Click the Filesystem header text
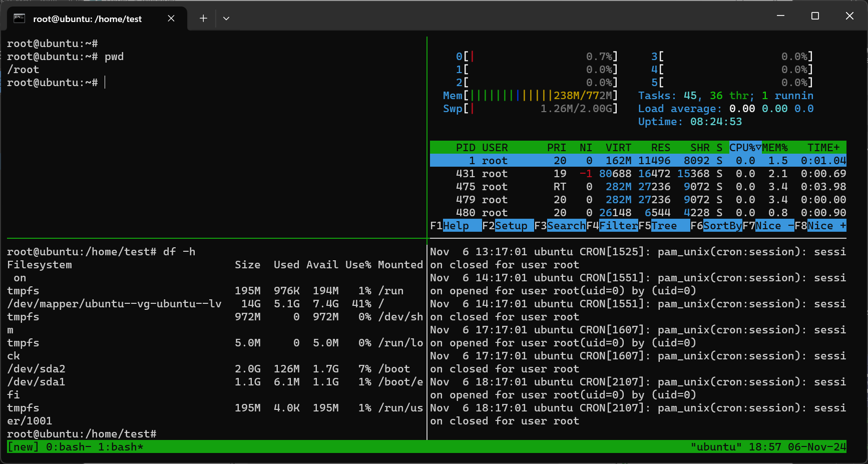The image size is (868, 464). [40, 265]
